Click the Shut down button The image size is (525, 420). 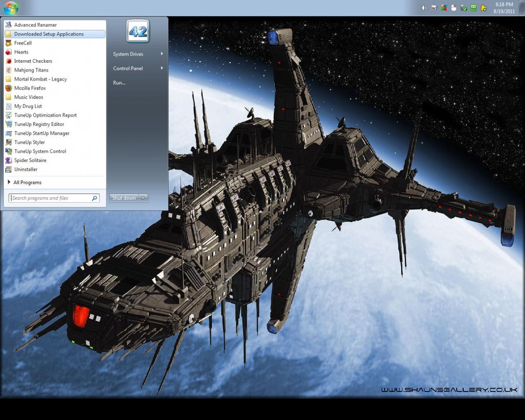coord(124,198)
